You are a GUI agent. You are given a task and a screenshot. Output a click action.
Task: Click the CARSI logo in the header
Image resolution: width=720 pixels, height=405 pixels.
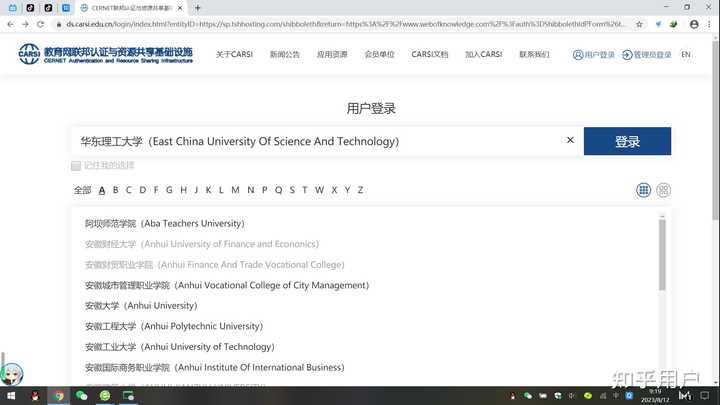click(x=106, y=54)
